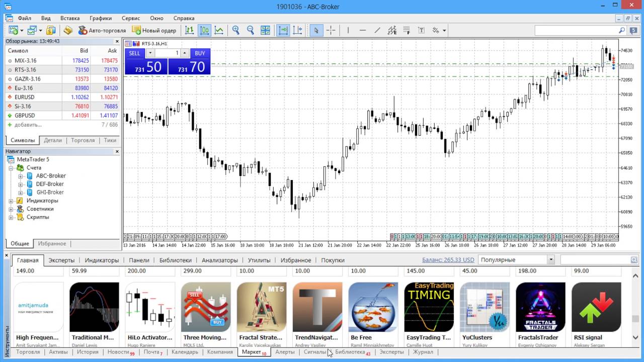Select the text label tool

[421, 30]
